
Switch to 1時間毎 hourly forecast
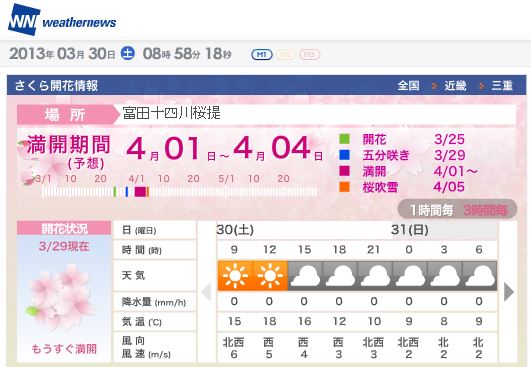click(x=432, y=210)
